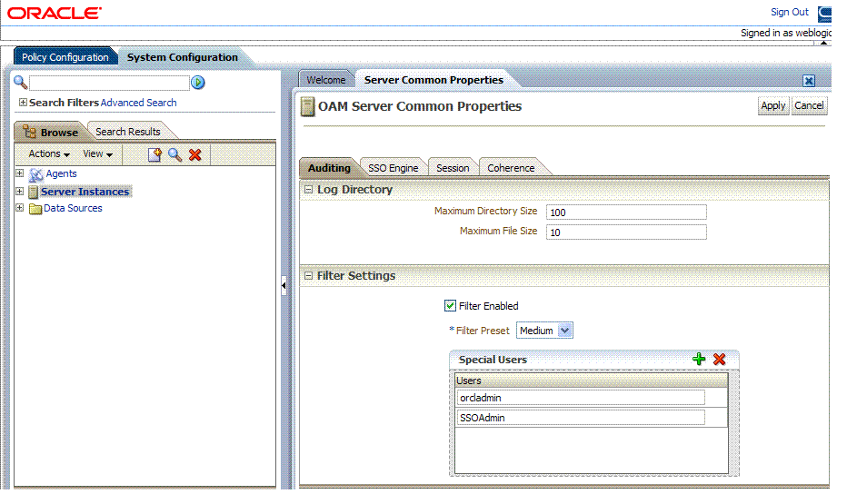Viewport: 857px width, 504px height.
Task: Click the search magnifier icon beside the search box
Action: 20,83
